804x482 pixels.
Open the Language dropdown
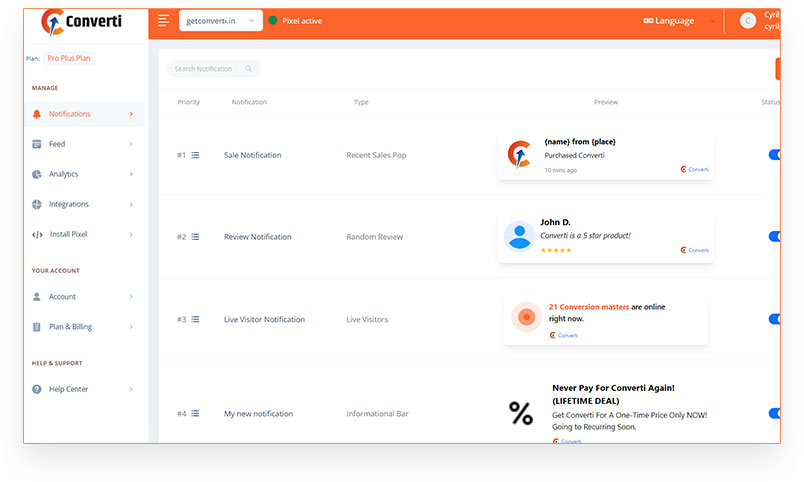click(679, 21)
